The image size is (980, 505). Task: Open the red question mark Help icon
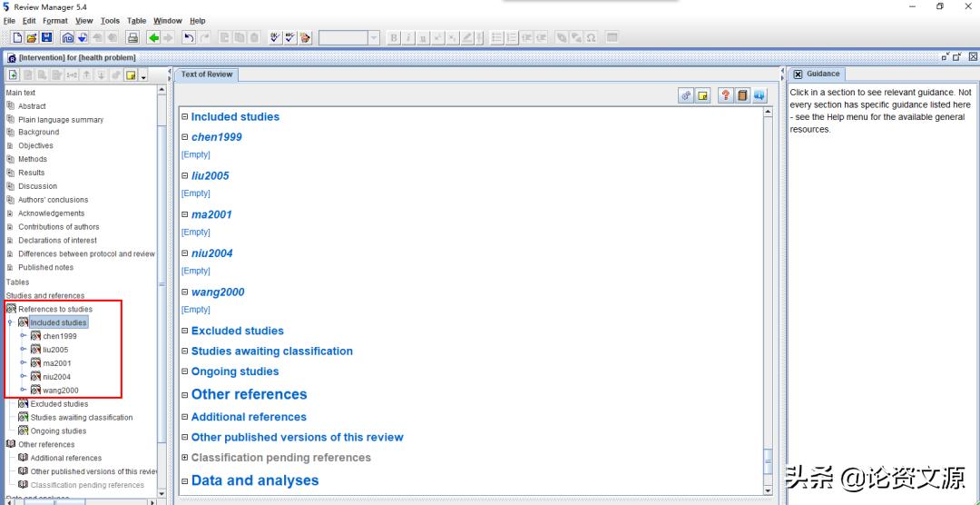(x=726, y=95)
